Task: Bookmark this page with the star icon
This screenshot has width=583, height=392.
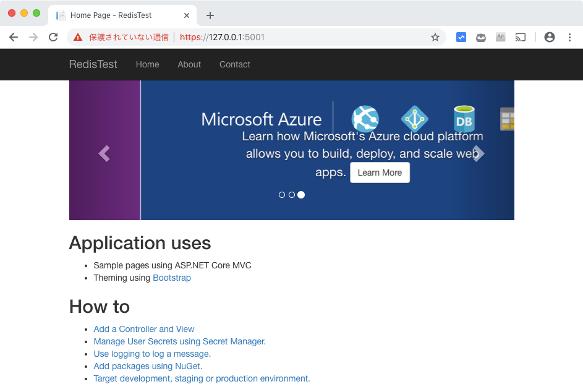Action: [x=435, y=37]
